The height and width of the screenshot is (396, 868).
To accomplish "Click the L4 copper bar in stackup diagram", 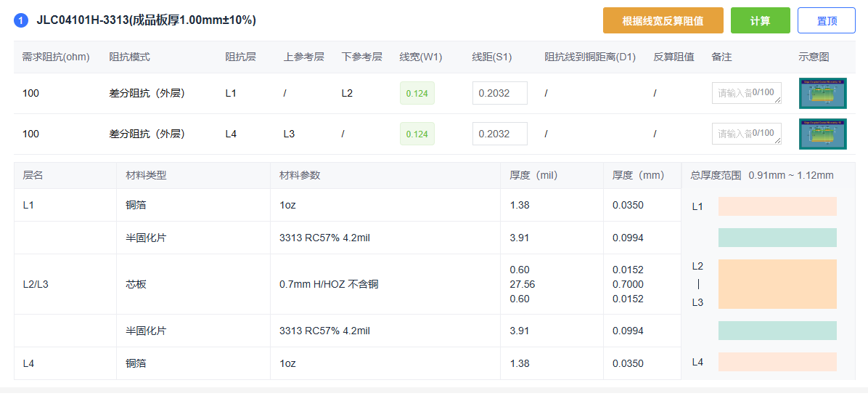I will coord(777,362).
